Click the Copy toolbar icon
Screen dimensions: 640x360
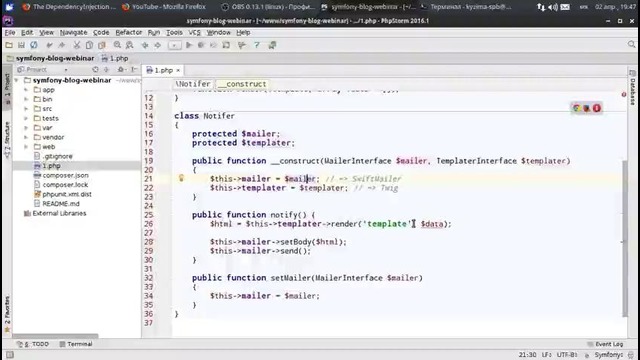coord(89,45)
